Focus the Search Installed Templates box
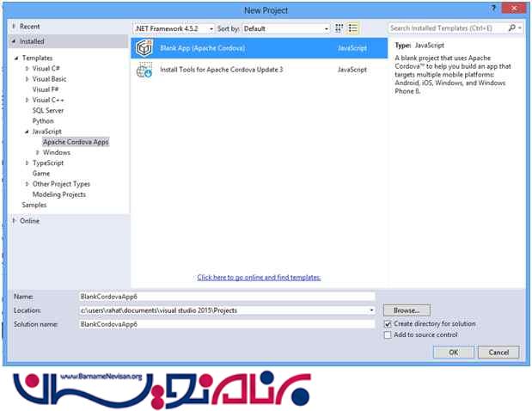 pyautogui.click(x=448, y=28)
